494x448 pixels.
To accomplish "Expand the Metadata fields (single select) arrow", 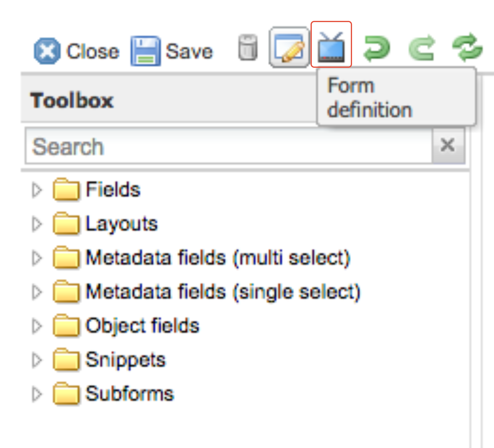I will (x=37, y=292).
